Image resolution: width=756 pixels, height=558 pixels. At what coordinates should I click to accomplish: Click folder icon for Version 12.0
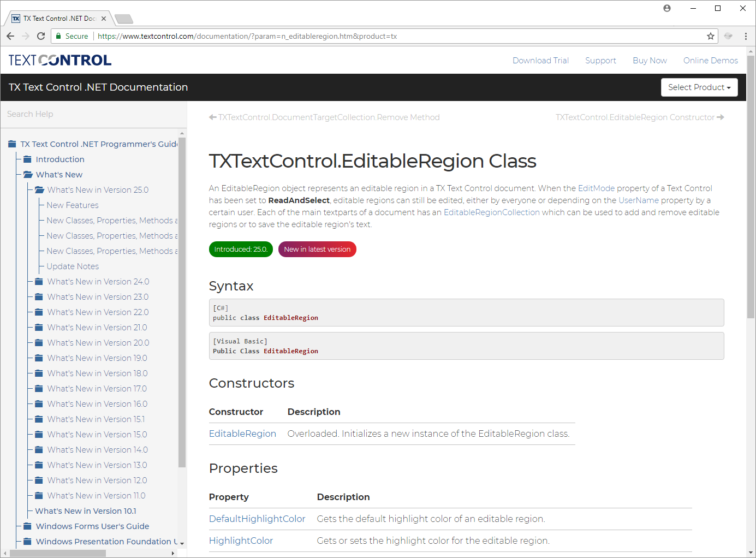point(39,480)
